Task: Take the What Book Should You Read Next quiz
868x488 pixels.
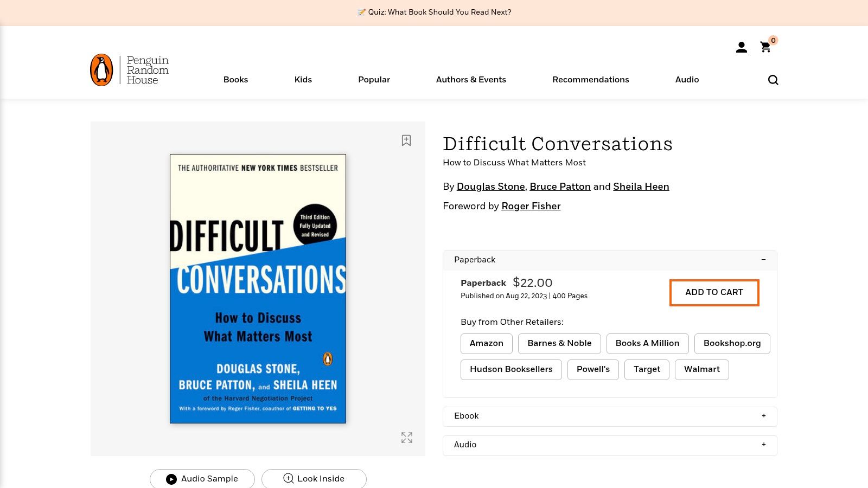Action: [x=434, y=12]
